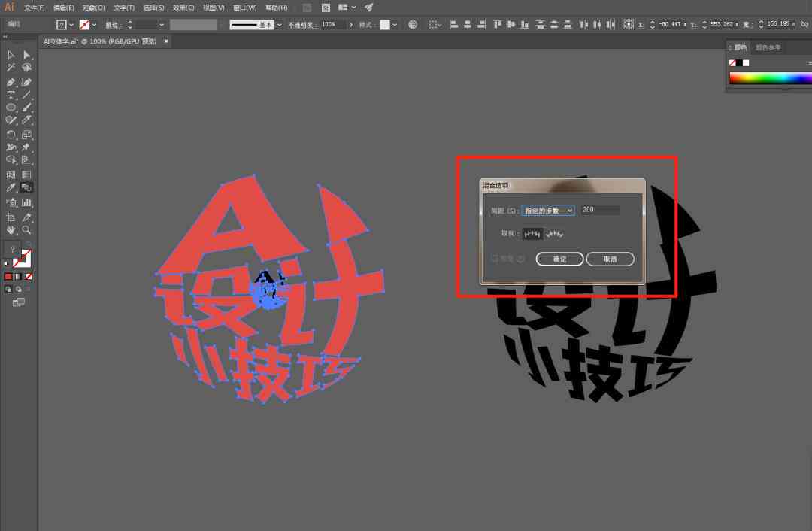Open the Type menu
Viewport: 812px width, 531px height.
[124, 8]
